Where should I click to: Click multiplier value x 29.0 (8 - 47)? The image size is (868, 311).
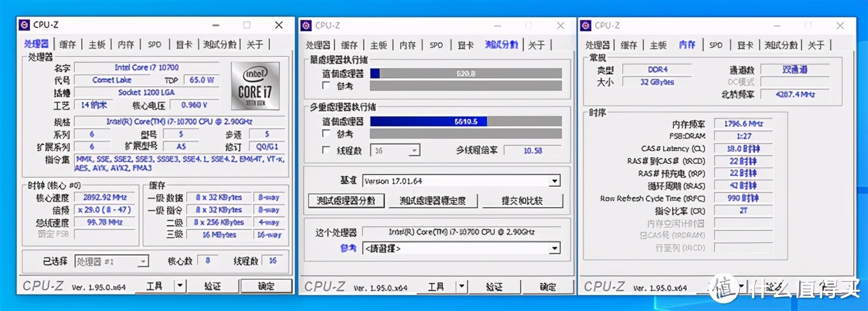(105, 210)
